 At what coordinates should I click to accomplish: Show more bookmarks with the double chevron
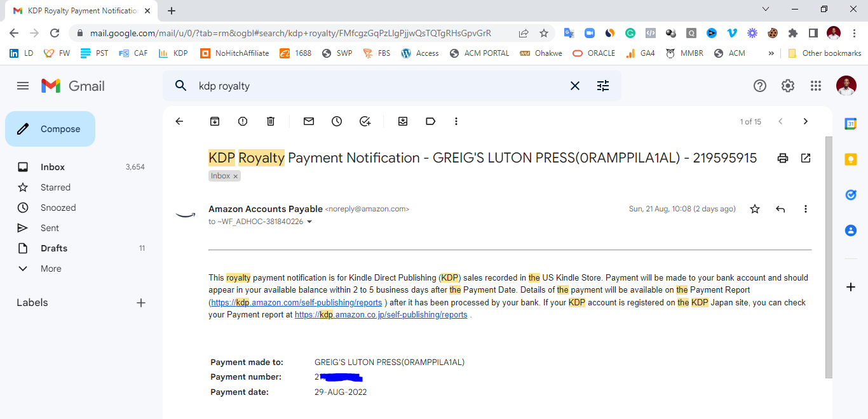pyautogui.click(x=771, y=53)
